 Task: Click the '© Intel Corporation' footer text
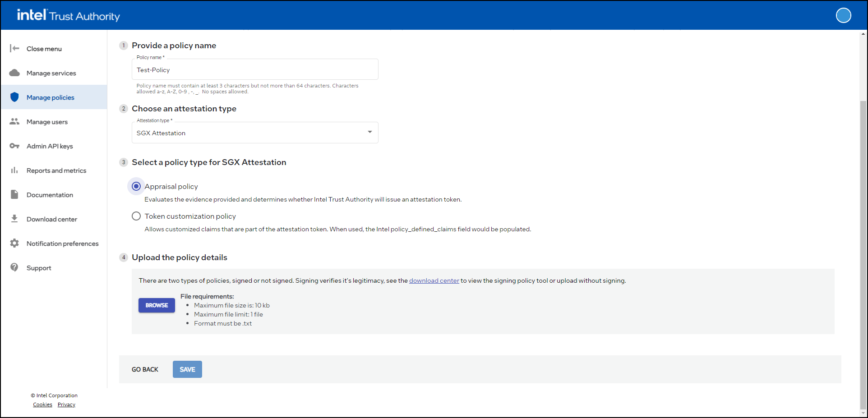click(x=54, y=395)
